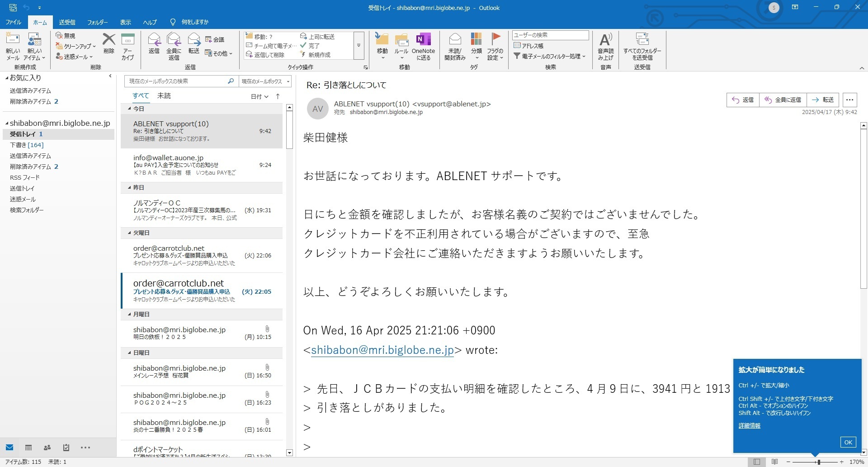Switch to the フォルダー ribbon tab
The height and width of the screenshot is (467, 868).
pyautogui.click(x=97, y=22)
